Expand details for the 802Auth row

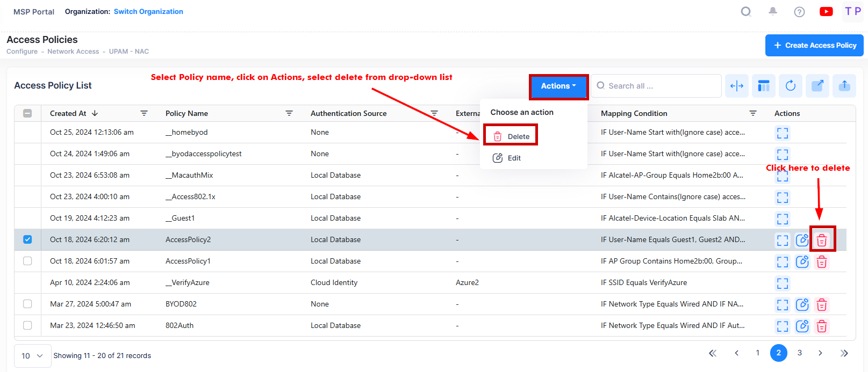[x=783, y=326]
